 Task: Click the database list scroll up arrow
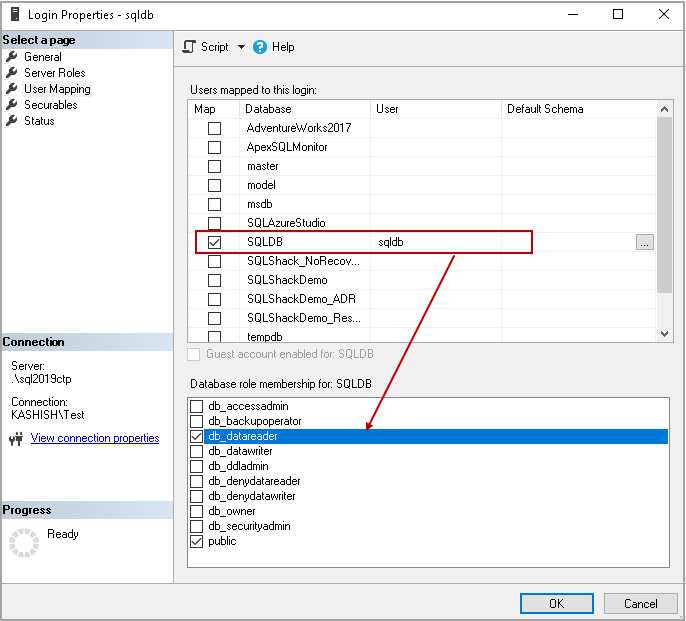pos(664,109)
